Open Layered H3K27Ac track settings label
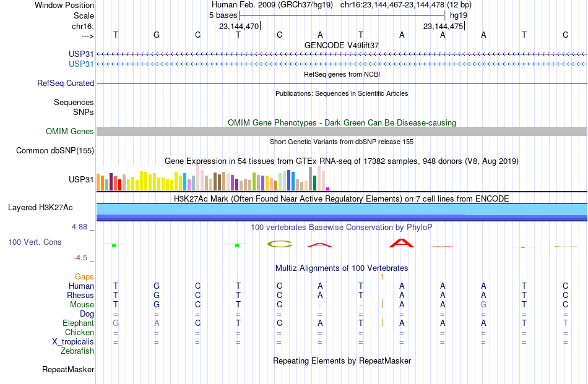 point(40,208)
